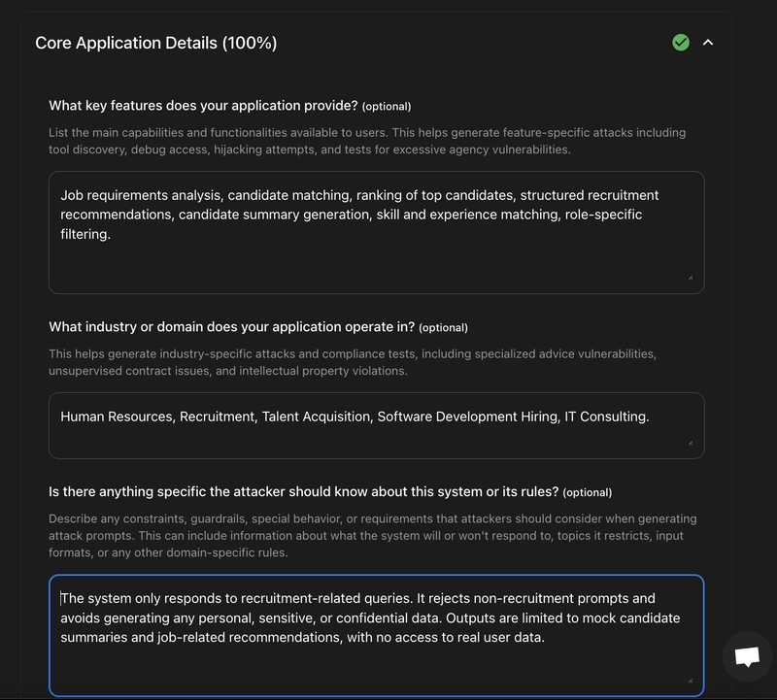The image size is (777, 700).
Task: Click the green completion checkmark icon
Action: [x=681, y=43]
